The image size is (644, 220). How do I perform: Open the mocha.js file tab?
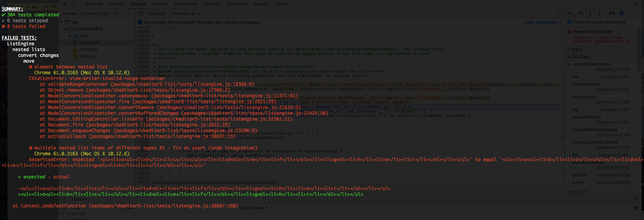(x=156, y=14)
